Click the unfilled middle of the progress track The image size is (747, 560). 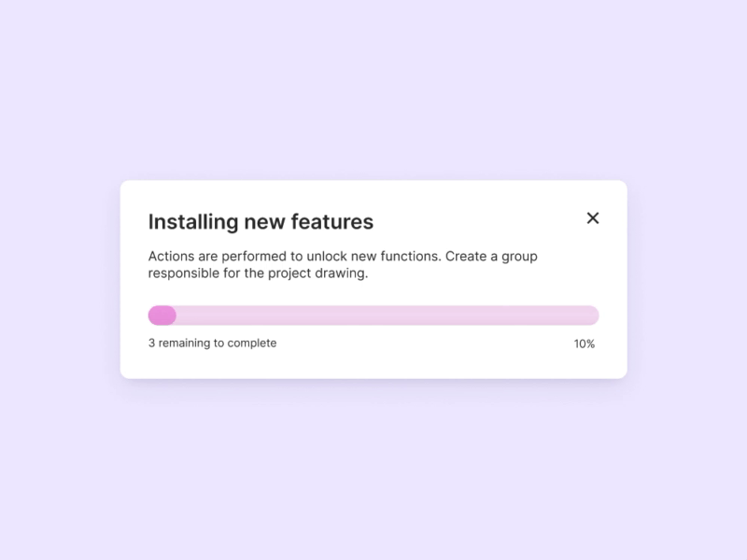373,315
